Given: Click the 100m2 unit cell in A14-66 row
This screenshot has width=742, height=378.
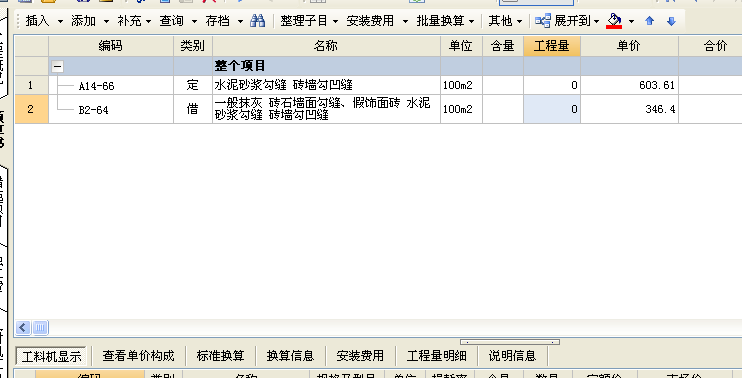Looking at the screenshot, I should (461, 85).
